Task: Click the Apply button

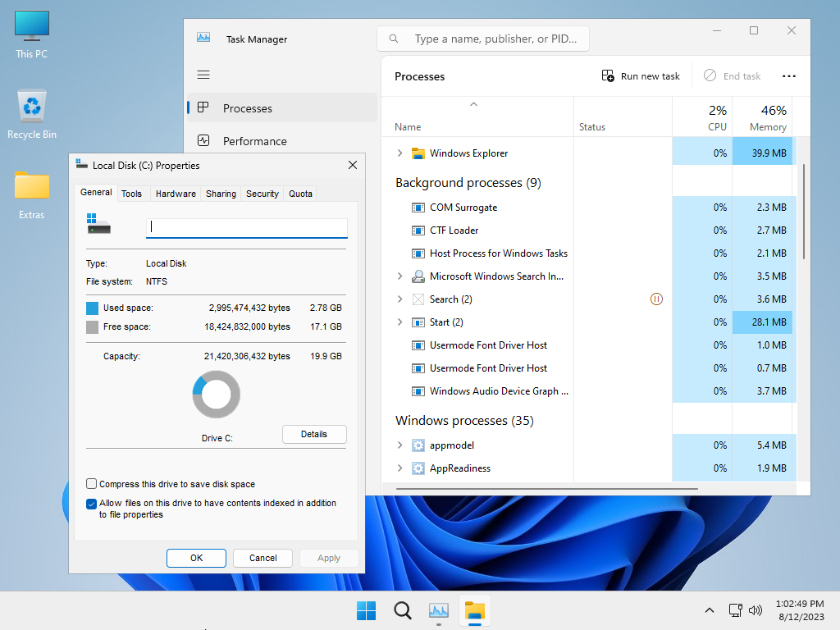Action: click(x=328, y=558)
